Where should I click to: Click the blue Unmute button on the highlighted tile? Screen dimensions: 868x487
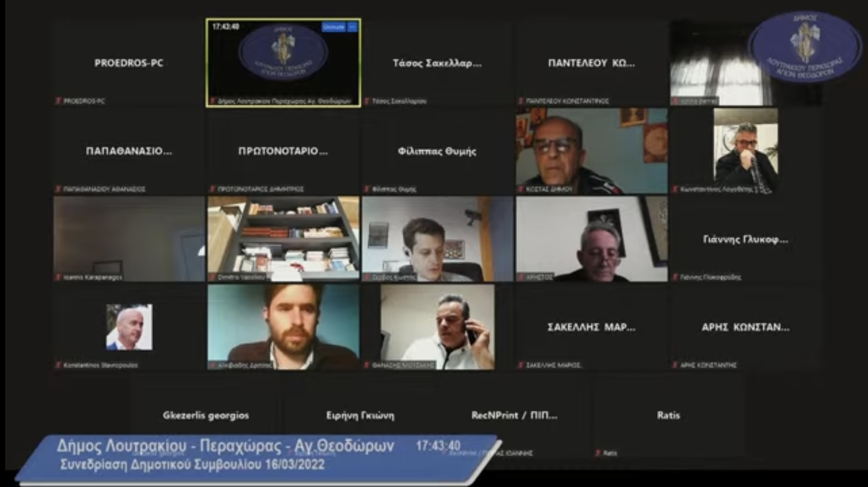coord(333,27)
